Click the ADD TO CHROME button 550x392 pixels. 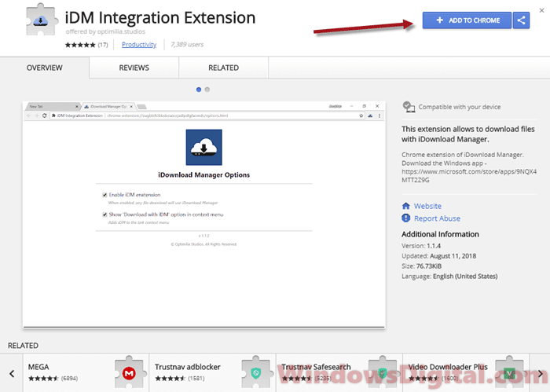[467, 20]
